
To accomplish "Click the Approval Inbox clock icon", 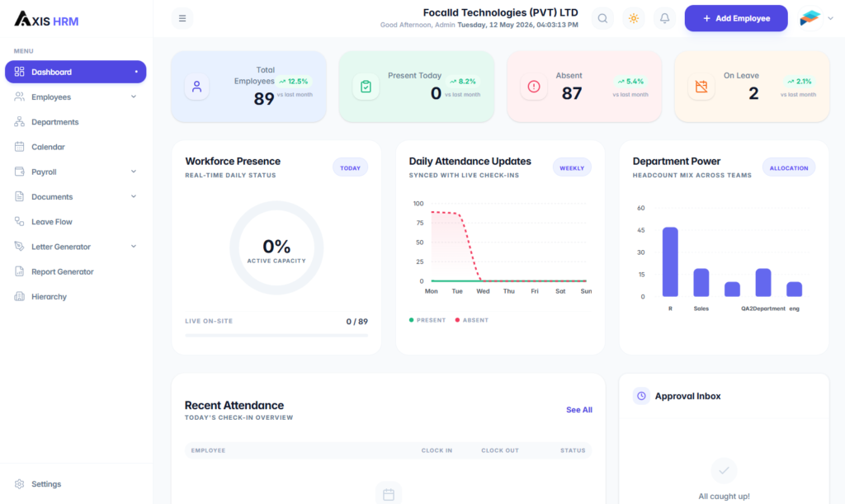I will 641,396.
